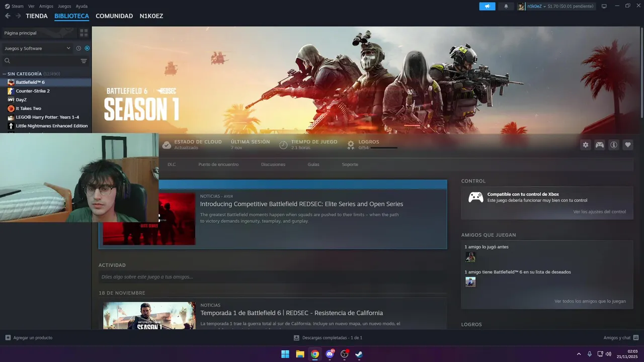Image resolution: width=644 pixels, height=362 pixels.
Task: Open the Soporte tab
Action: (x=350, y=164)
